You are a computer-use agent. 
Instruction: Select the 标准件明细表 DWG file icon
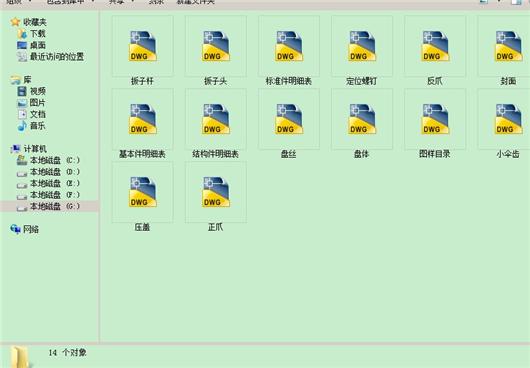[x=289, y=46]
